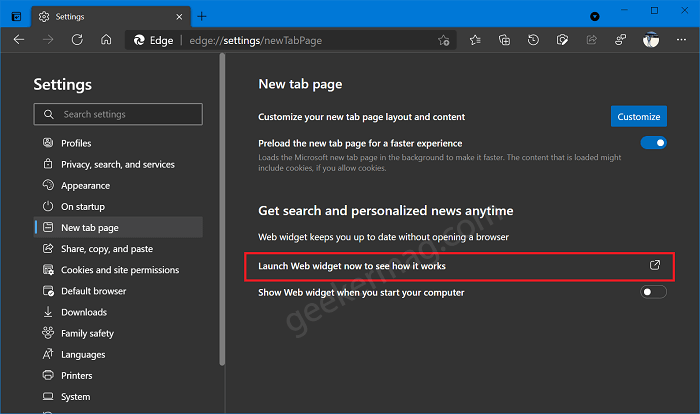700x414 pixels.
Task: Enable Show Web widget at startup toggle
Action: pyautogui.click(x=654, y=292)
